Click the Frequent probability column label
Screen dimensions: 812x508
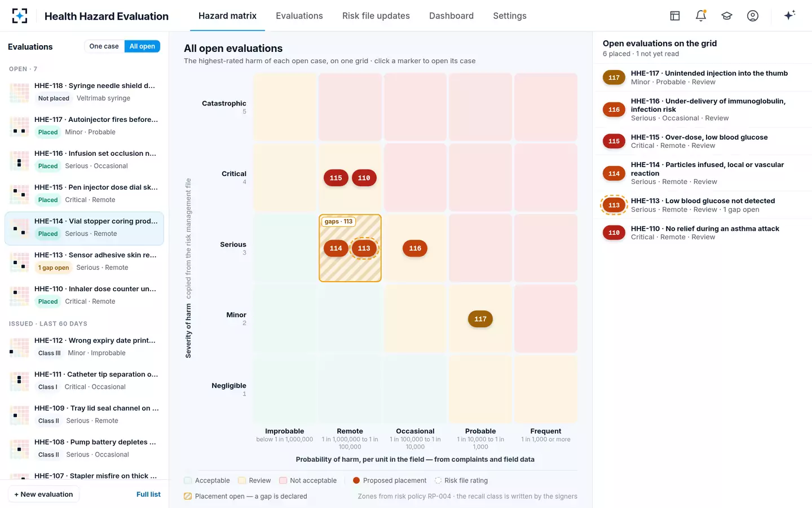pos(546,431)
